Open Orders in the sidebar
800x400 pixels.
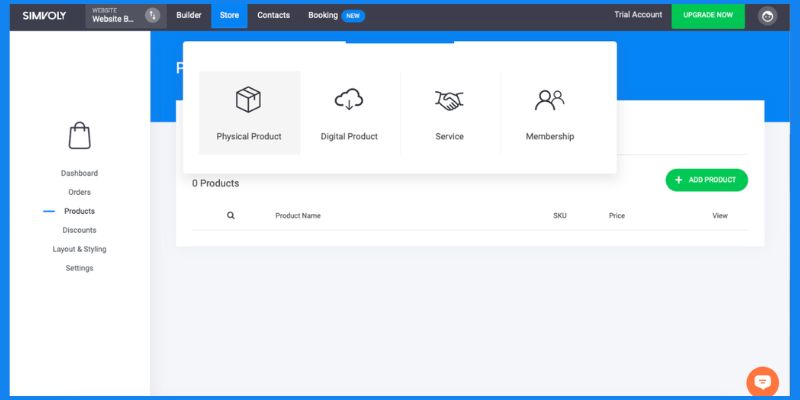pyautogui.click(x=79, y=192)
